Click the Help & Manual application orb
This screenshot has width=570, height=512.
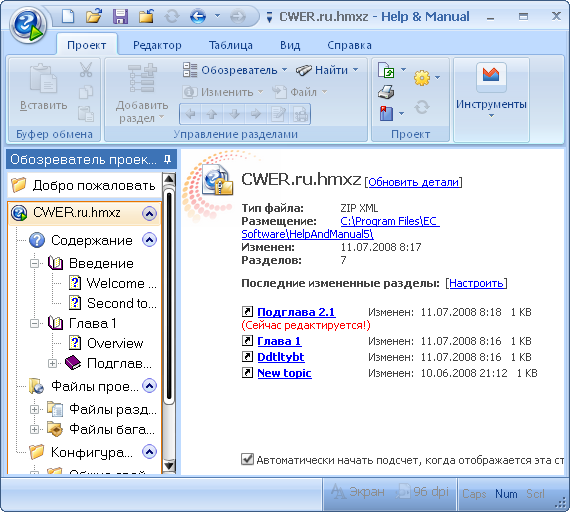pyautogui.click(x=28, y=25)
